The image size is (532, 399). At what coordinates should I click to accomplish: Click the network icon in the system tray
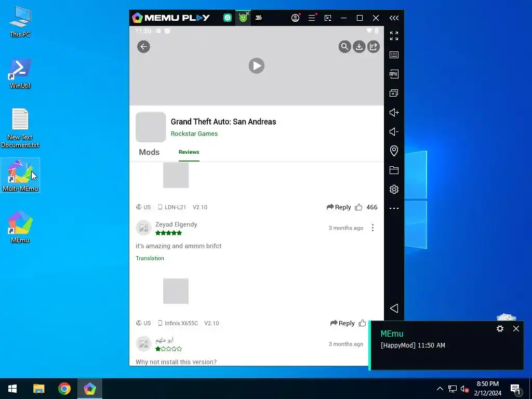[x=453, y=389]
